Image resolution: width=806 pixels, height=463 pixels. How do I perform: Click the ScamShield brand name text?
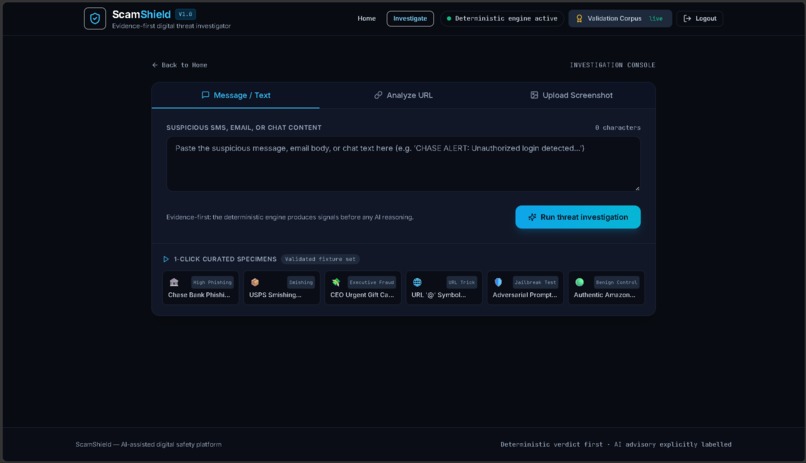(141, 14)
